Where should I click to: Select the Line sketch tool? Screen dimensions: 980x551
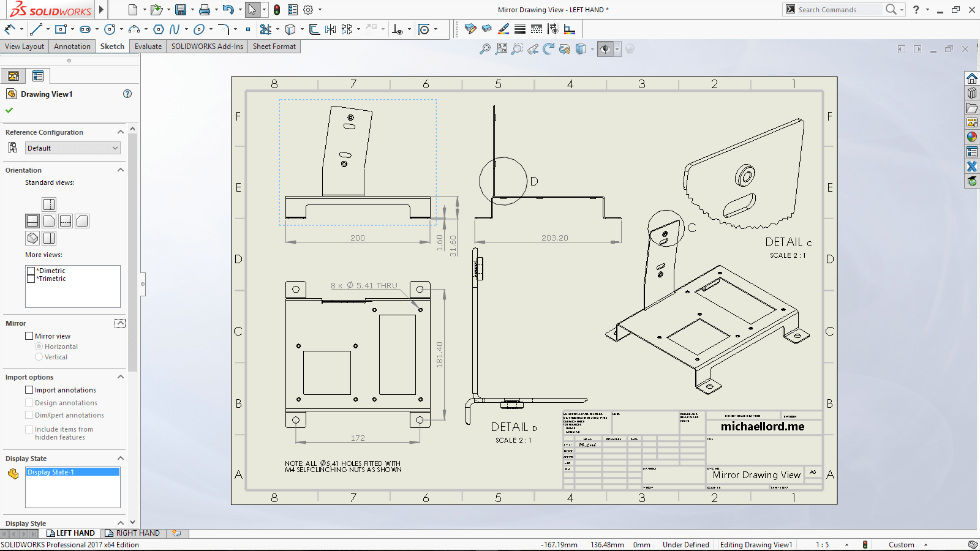pyautogui.click(x=36, y=29)
